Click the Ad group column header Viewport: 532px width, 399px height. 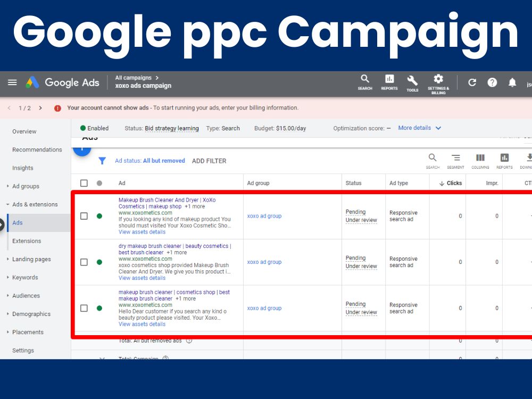[x=258, y=183]
